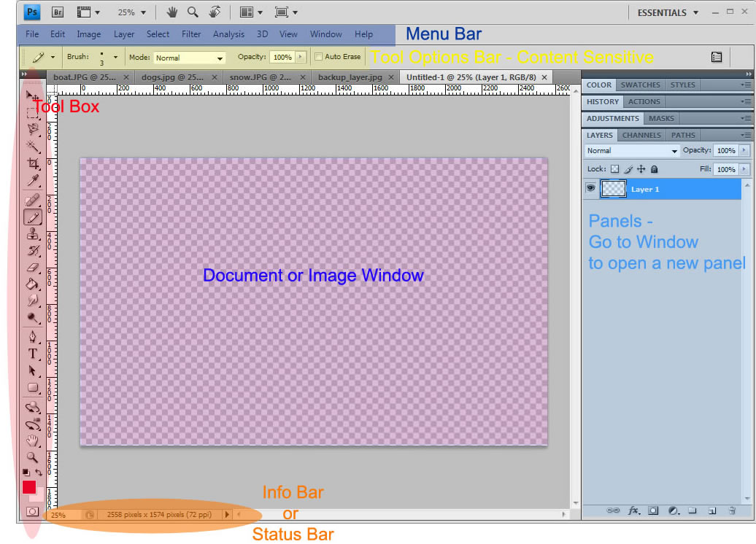The width and height of the screenshot is (756, 544).
Task: Open the Opacity slider arrow in the options bar
Action: (301, 57)
